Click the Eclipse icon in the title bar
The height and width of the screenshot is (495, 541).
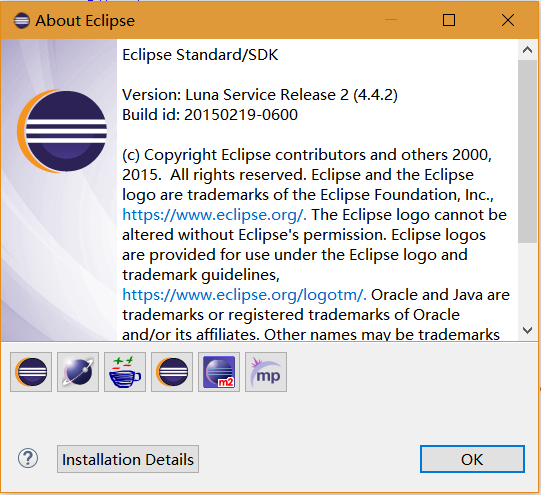tap(21, 21)
